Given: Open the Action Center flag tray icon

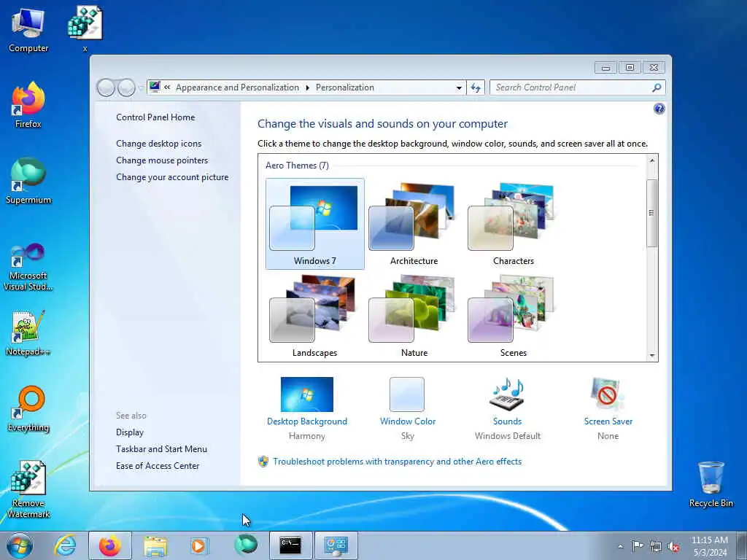Looking at the screenshot, I should click(x=638, y=546).
